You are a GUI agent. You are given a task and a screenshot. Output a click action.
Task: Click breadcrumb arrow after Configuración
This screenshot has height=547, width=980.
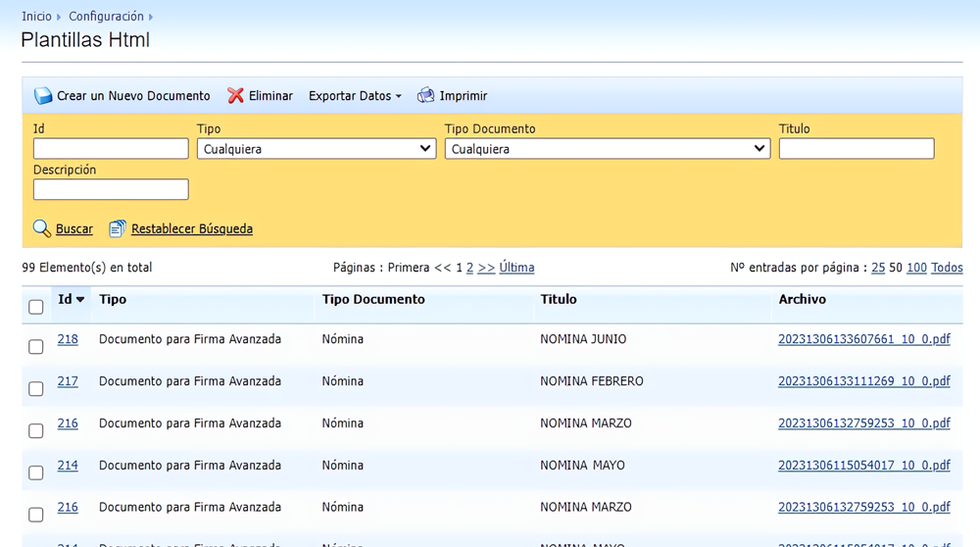151,17
